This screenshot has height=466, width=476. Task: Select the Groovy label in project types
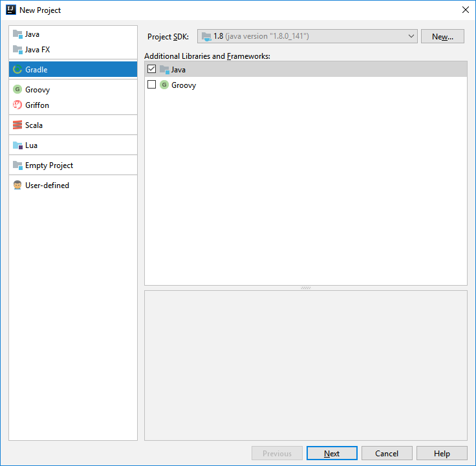[x=38, y=90]
